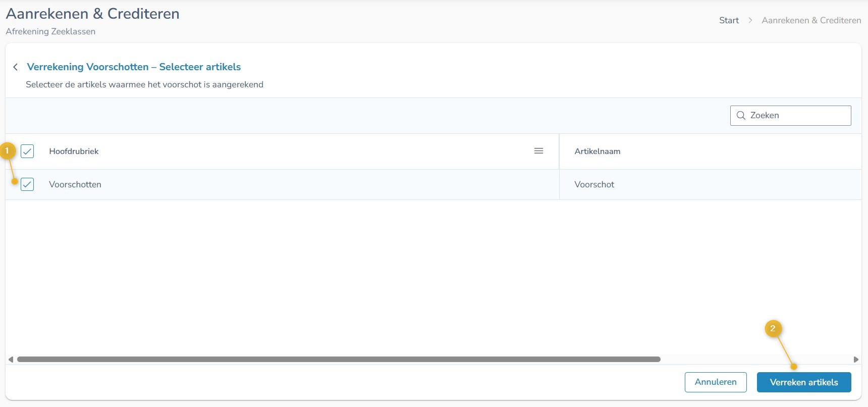The width and height of the screenshot is (868, 407).
Task: Uncheck the Voorschotten row checkbox
Action: (27, 184)
